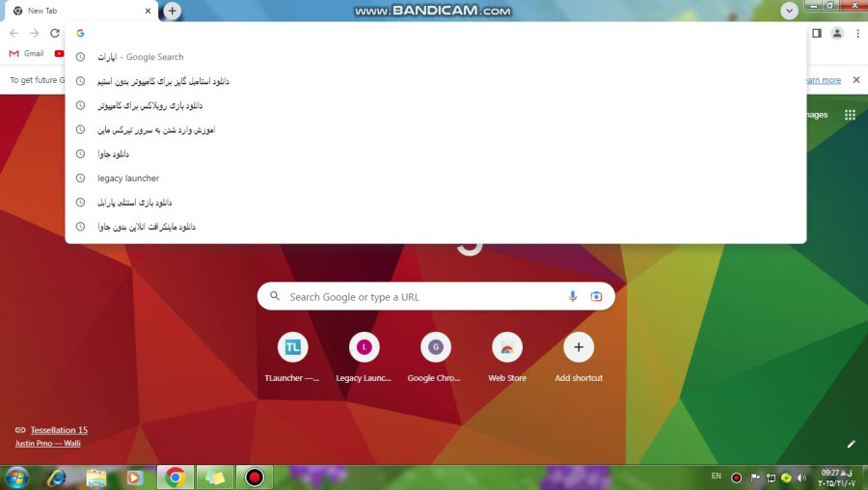Select the 'Google Search' history suggestion

(436, 57)
